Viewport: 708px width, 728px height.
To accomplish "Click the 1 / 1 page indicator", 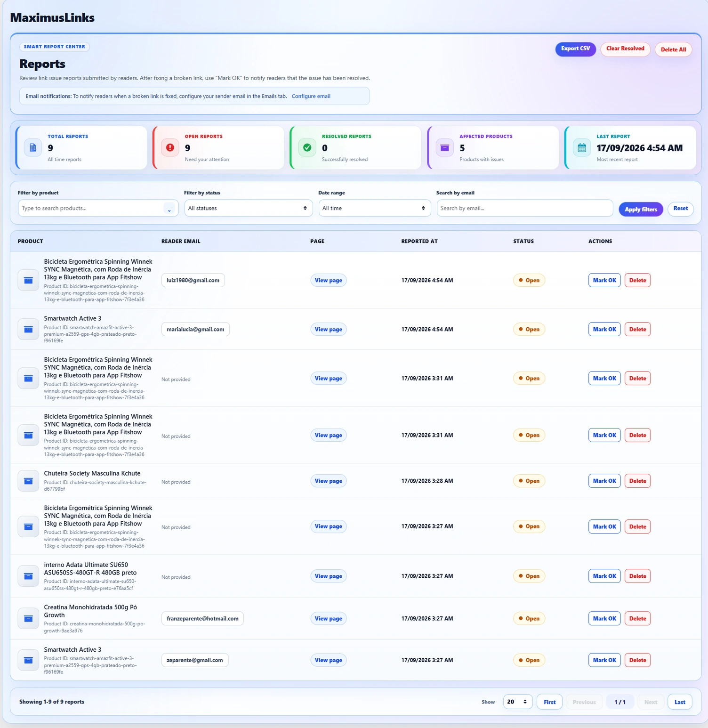I will 620,702.
